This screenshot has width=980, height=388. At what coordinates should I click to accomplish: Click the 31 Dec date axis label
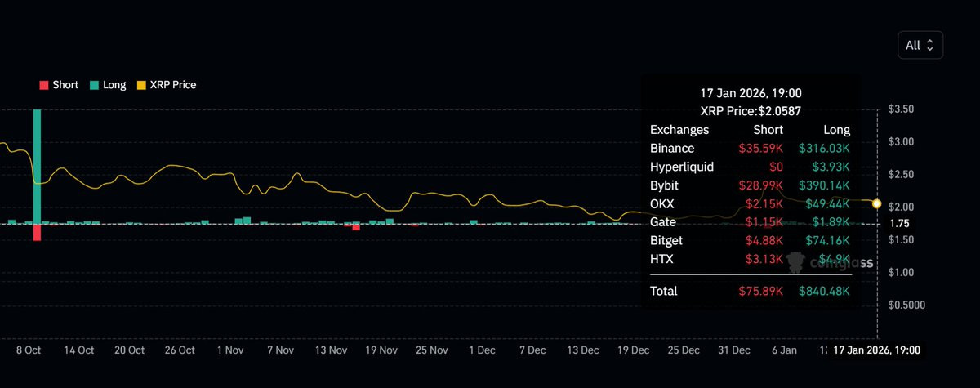click(x=733, y=350)
